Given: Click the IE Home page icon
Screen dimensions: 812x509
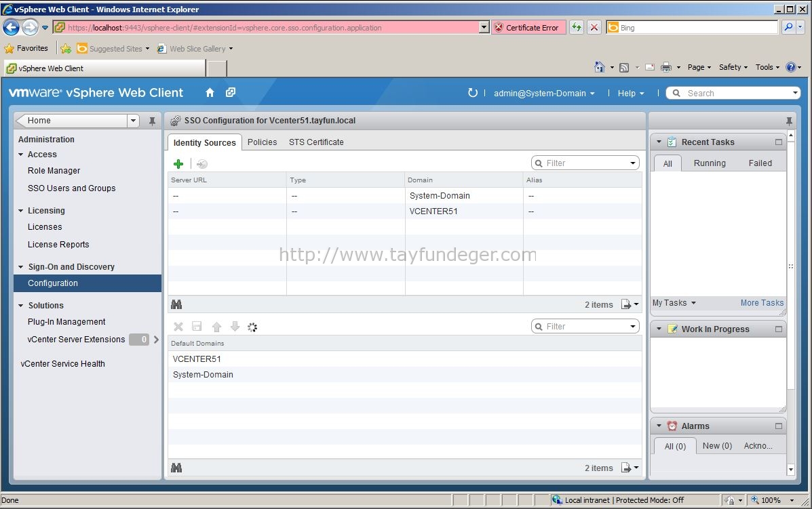Looking at the screenshot, I should point(600,67).
